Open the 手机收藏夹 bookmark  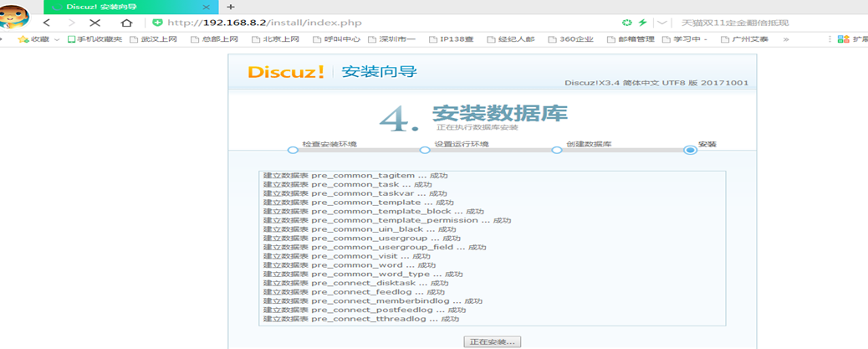94,38
